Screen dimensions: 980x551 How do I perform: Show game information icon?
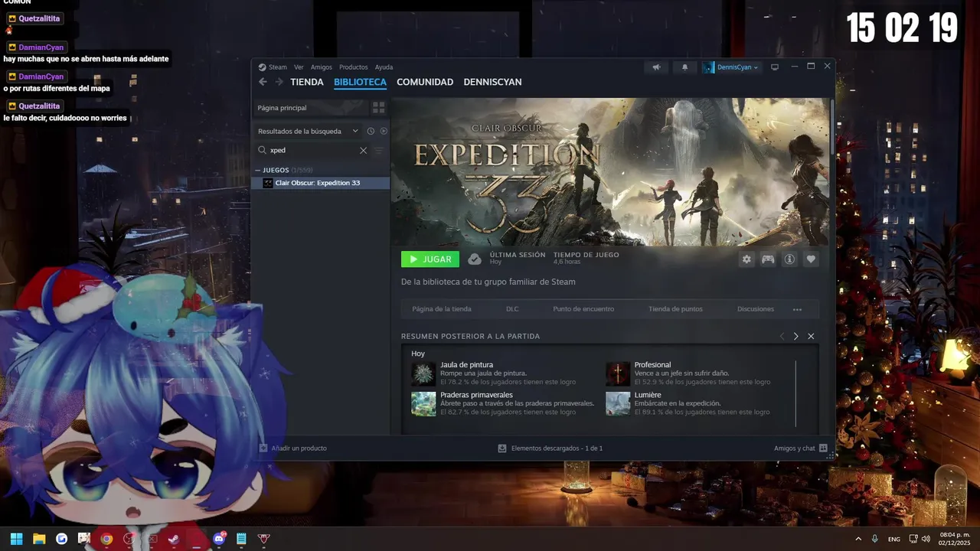coord(789,259)
